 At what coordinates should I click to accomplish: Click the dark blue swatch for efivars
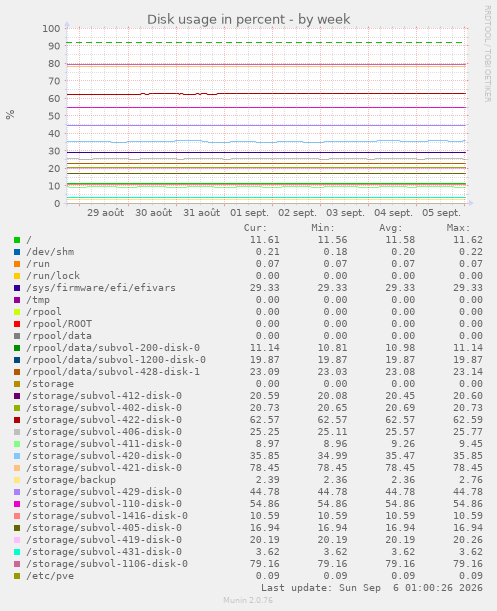(x=17, y=288)
